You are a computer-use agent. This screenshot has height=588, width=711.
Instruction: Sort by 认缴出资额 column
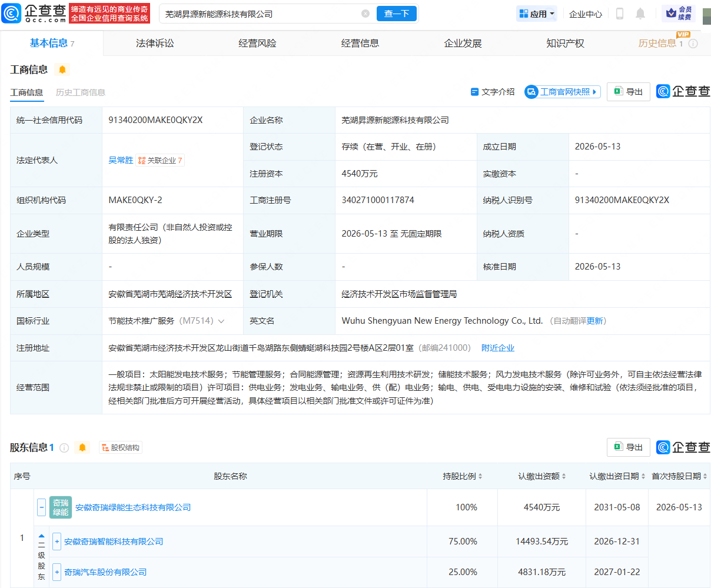pyautogui.click(x=564, y=476)
